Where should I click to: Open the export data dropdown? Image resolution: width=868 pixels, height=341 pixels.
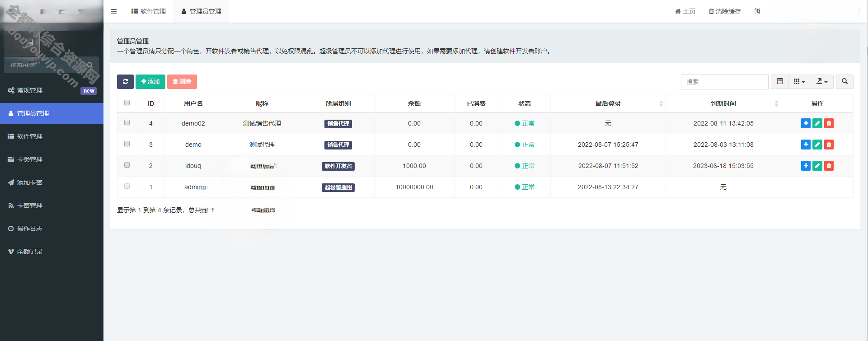click(822, 82)
